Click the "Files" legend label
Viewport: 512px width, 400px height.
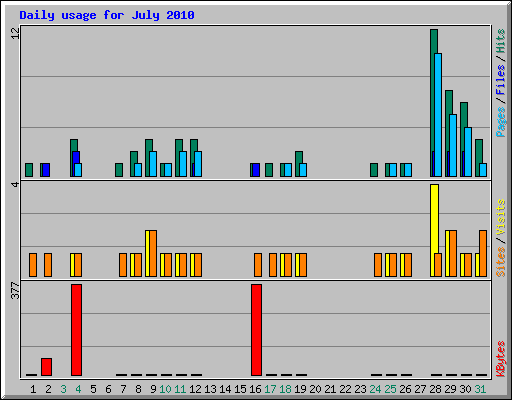click(501, 80)
